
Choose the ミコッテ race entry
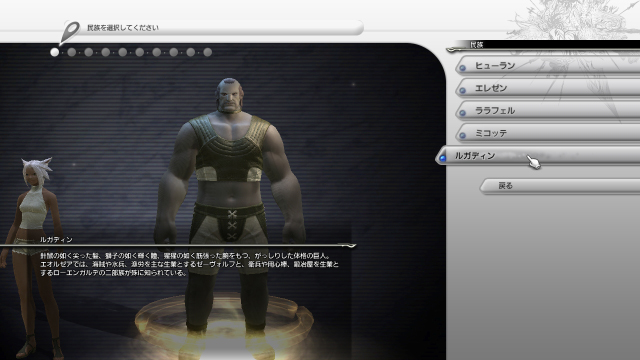click(547, 133)
